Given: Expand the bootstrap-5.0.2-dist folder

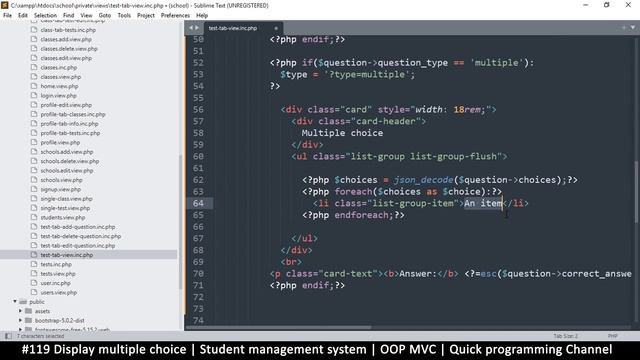Looking at the screenshot, I should (20, 320).
